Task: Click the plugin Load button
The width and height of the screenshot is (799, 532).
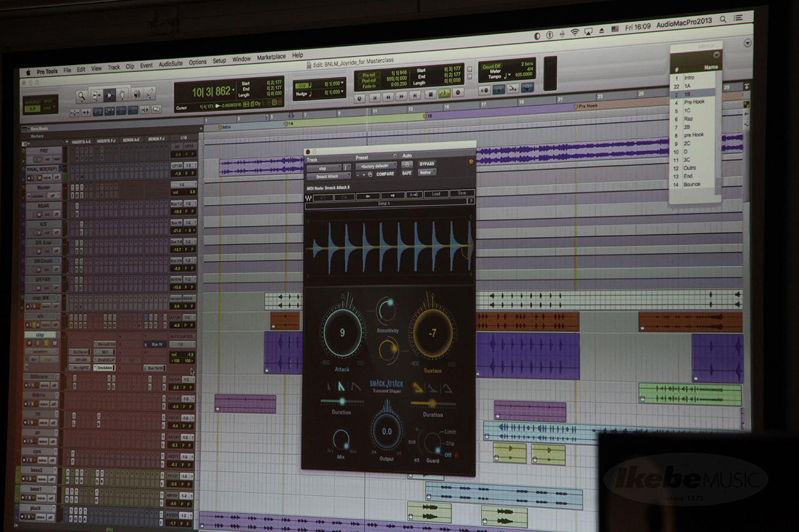Action: pyautogui.click(x=436, y=194)
